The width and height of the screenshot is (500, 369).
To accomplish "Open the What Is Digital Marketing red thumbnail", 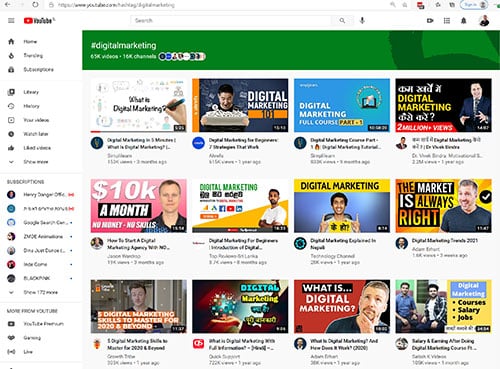I will (342, 306).
